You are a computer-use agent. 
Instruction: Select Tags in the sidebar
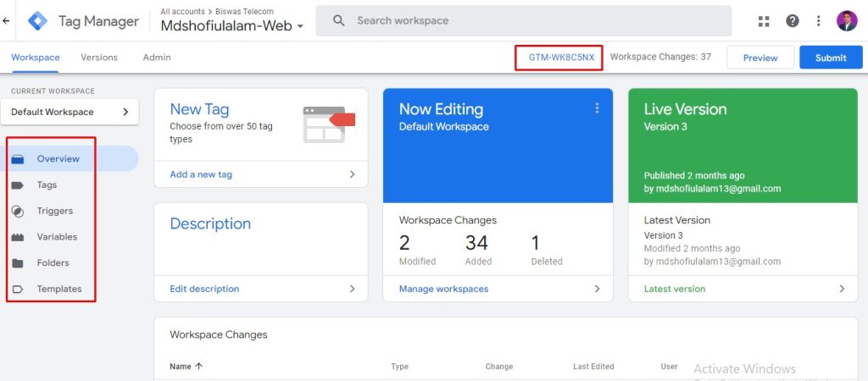pos(47,185)
